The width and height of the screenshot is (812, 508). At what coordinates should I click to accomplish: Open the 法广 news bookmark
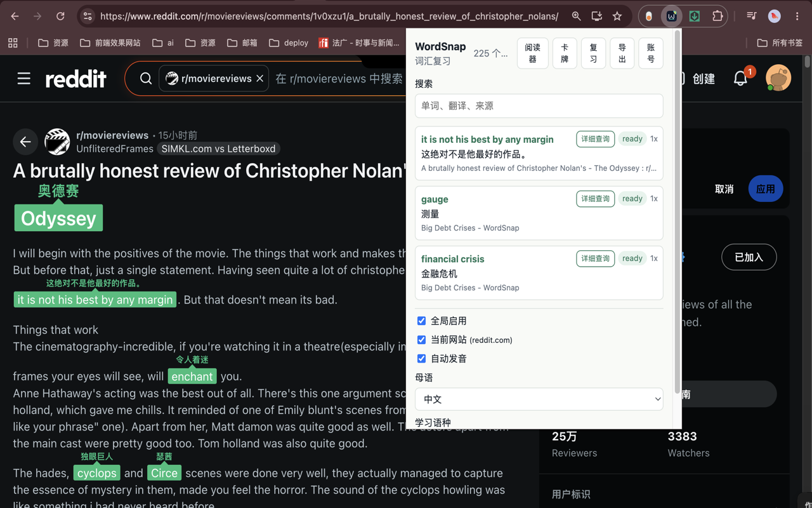[359, 43]
